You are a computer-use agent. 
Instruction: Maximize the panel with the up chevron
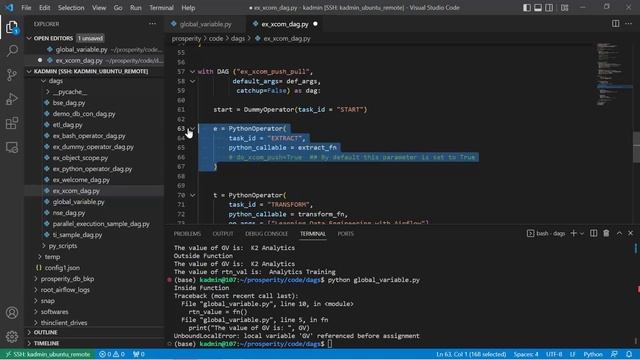pos(619,233)
